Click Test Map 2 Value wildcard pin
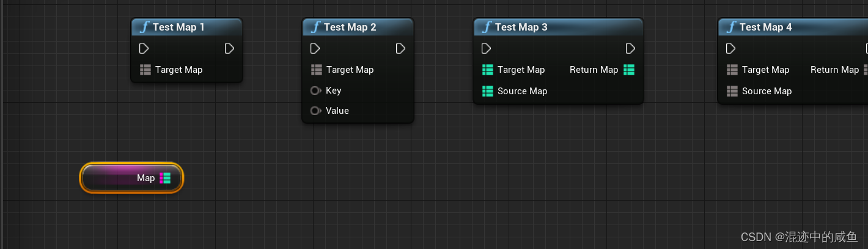Image resolution: width=868 pixels, height=249 pixels. 316,111
